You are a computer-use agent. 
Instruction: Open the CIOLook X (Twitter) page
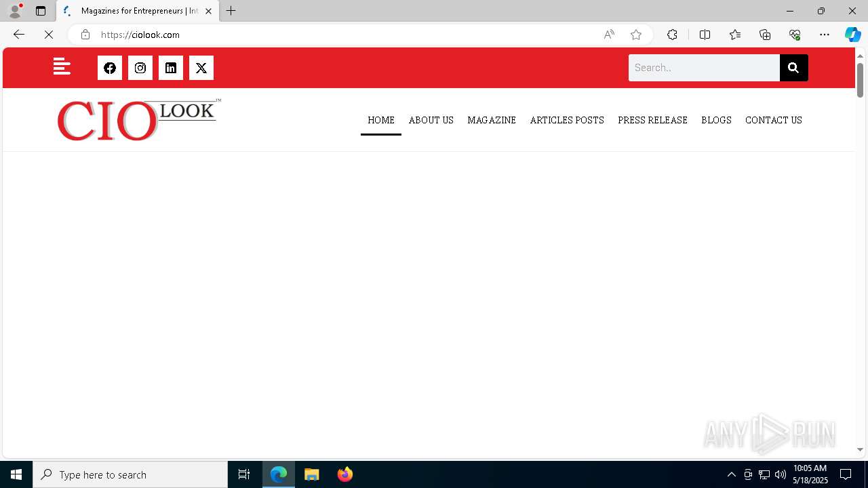(201, 68)
